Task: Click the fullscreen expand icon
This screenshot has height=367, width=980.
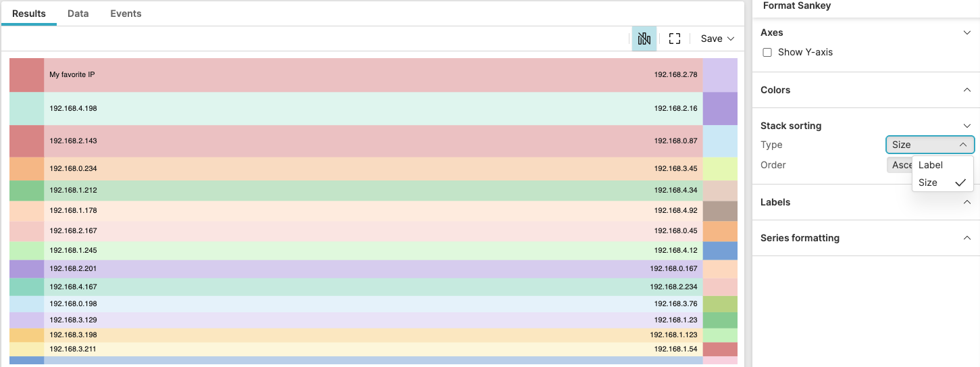Action: point(674,39)
